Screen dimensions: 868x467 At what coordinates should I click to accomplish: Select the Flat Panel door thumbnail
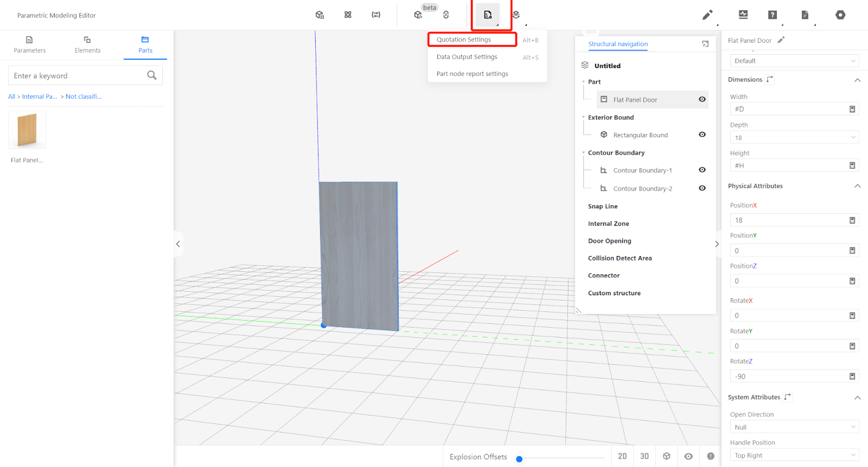tap(27, 130)
